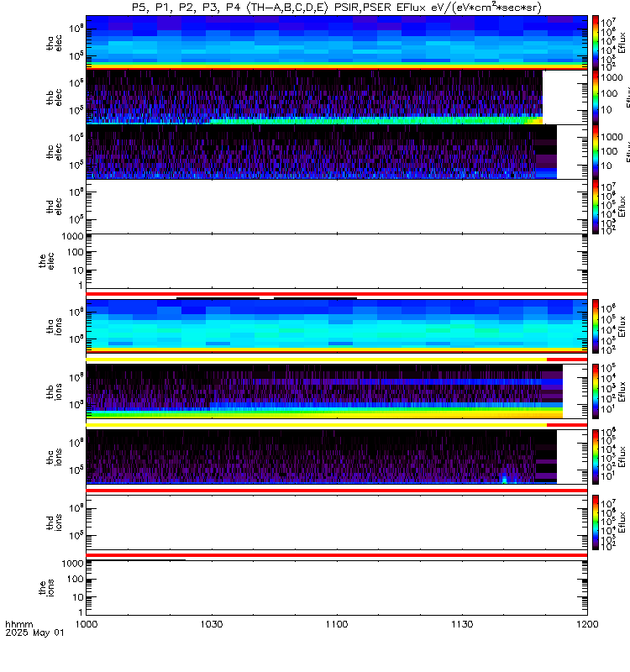Select the 'tha elec' y-axis label
The height and width of the screenshot is (672, 630).
(55, 43)
